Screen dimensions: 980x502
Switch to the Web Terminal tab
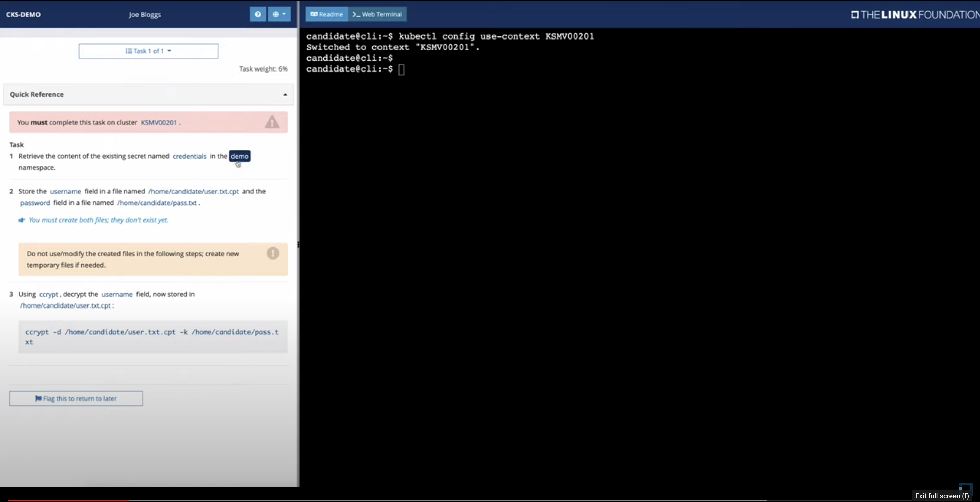(377, 14)
